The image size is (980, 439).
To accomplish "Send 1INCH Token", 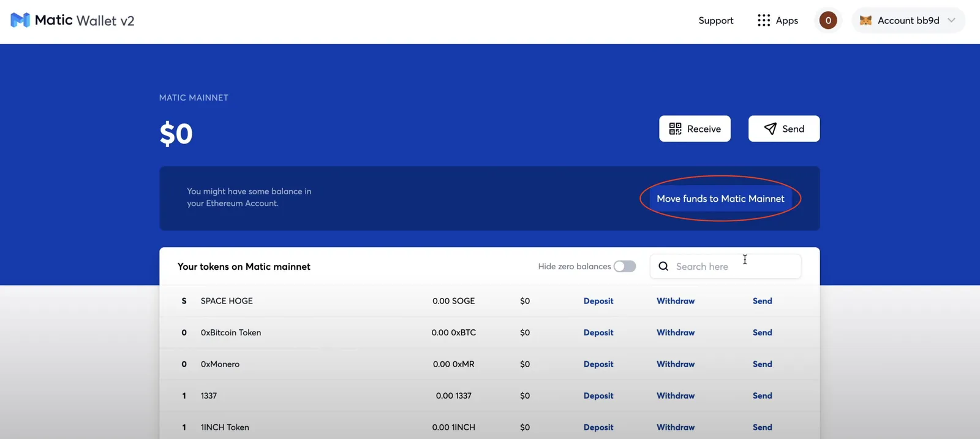I will [763, 427].
